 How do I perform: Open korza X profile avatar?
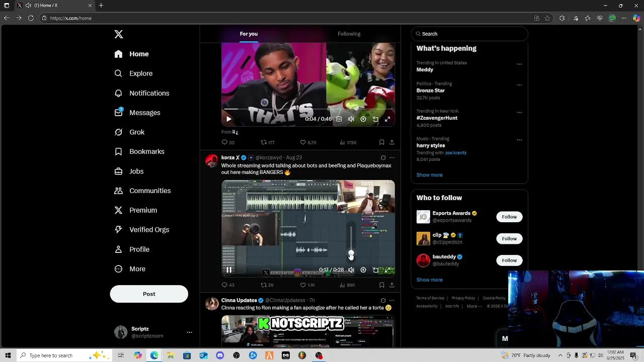coord(212,161)
